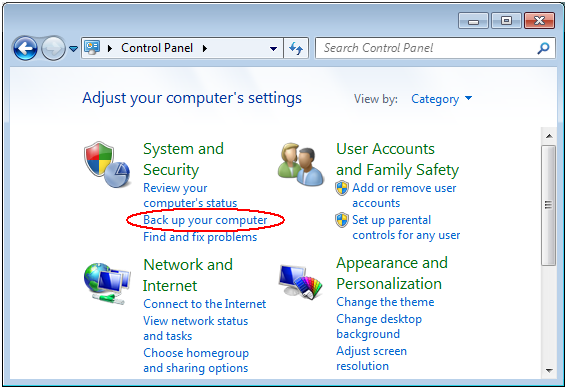Expand the arrow after Control Panel breadcrumb
This screenshot has height=388, width=567.
[x=205, y=48]
